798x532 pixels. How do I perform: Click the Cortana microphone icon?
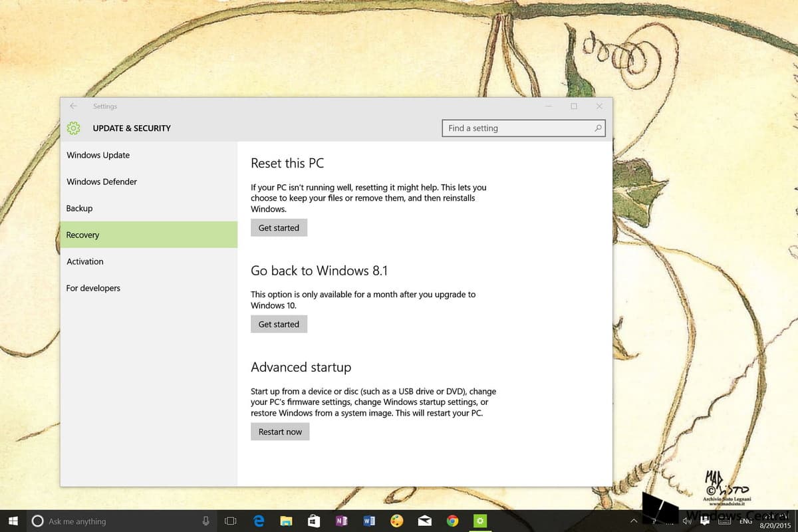206,521
